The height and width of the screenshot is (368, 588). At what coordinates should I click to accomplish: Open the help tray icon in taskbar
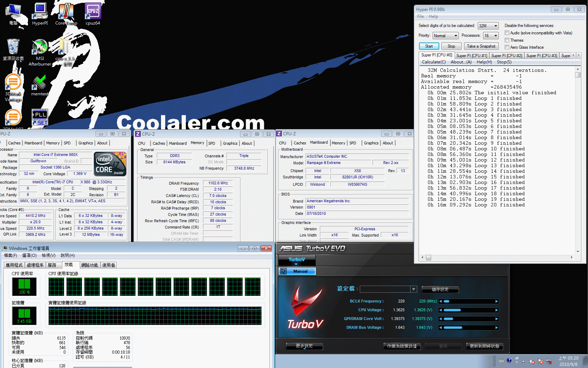pos(509,360)
